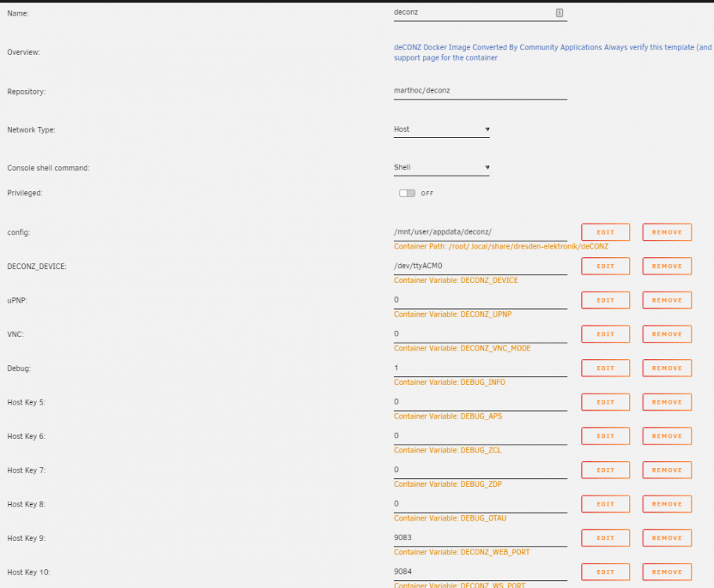Screen dimensions: 714x588
Task: Edit the Host Key 10 variable
Action: (605, 572)
